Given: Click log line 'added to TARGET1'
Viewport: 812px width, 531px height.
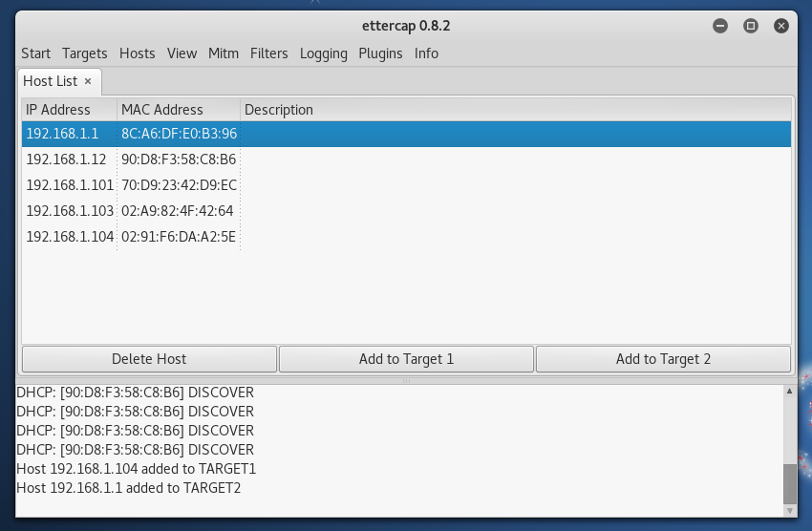Looking at the screenshot, I should [x=137, y=469].
